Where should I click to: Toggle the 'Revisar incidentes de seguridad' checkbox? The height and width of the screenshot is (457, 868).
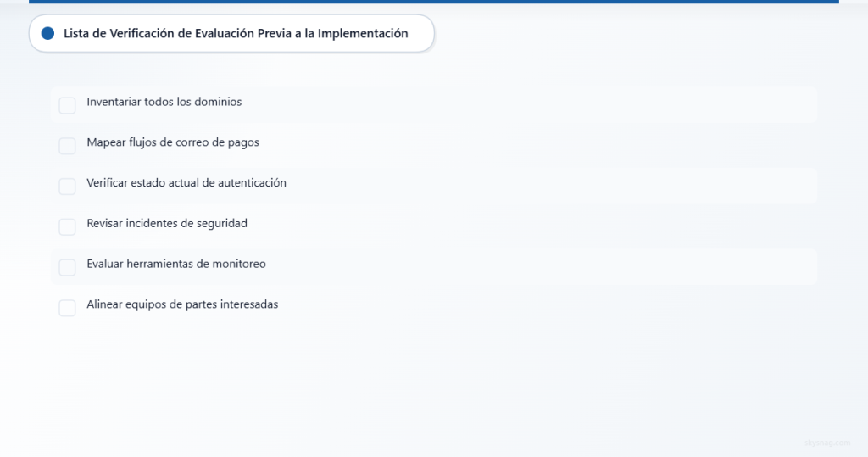tap(67, 226)
